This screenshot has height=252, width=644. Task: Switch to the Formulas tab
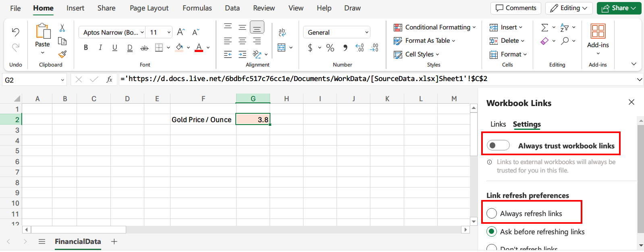click(197, 8)
